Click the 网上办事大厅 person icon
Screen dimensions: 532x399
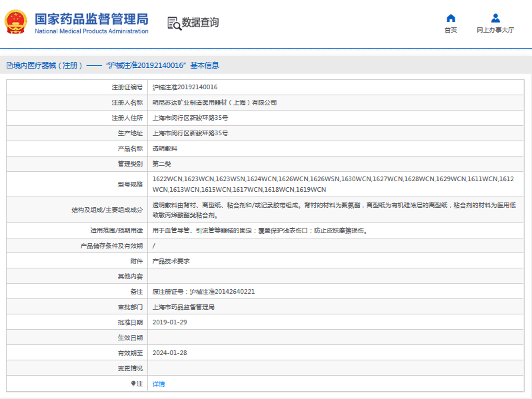click(x=495, y=18)
